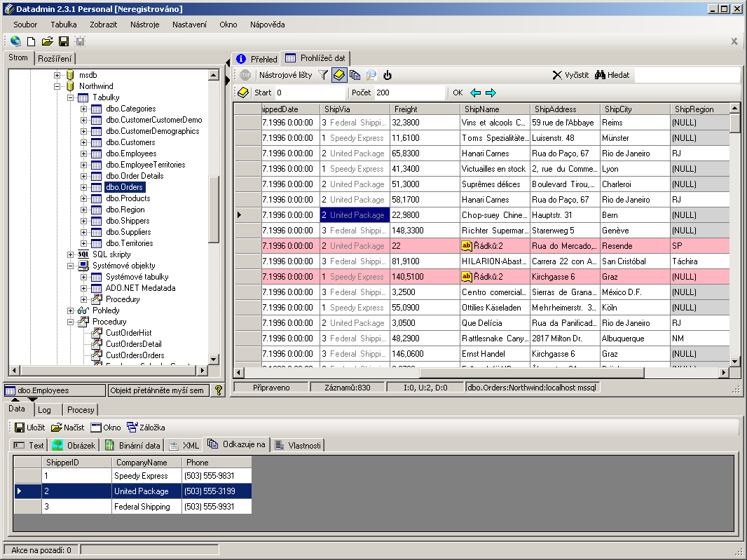The height and width of the screenshot is (560, 747).
Task: Click the ab icon in Graz highlighted row
Action: (467, 276)
